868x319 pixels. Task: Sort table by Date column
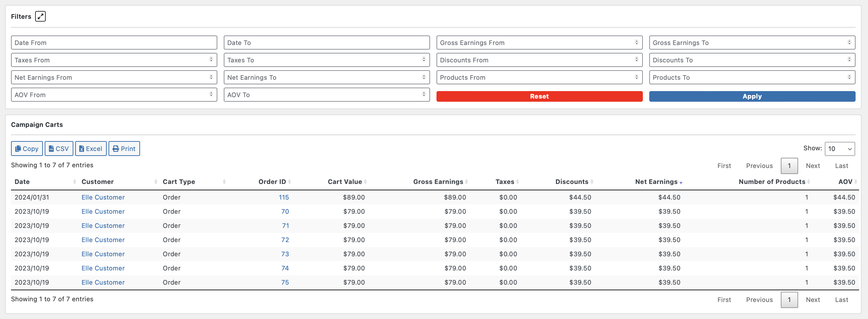click(45, 182)
